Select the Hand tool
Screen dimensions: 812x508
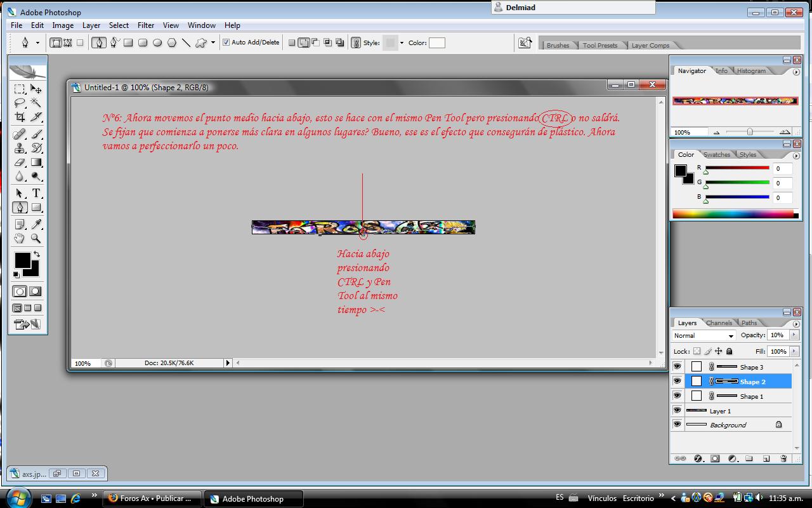coord(20,238)
